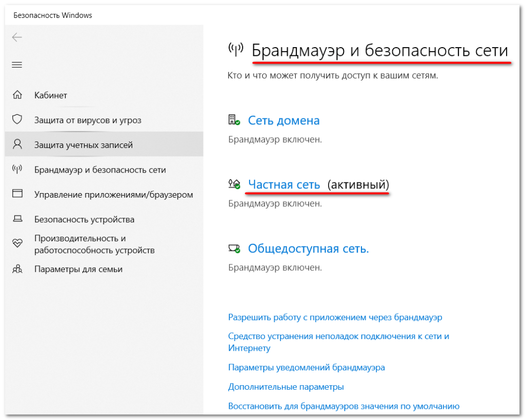Click Брандмауэр включен under Общедоступная сеть
This screenshot has width=525, height=420.
point(275,267)
